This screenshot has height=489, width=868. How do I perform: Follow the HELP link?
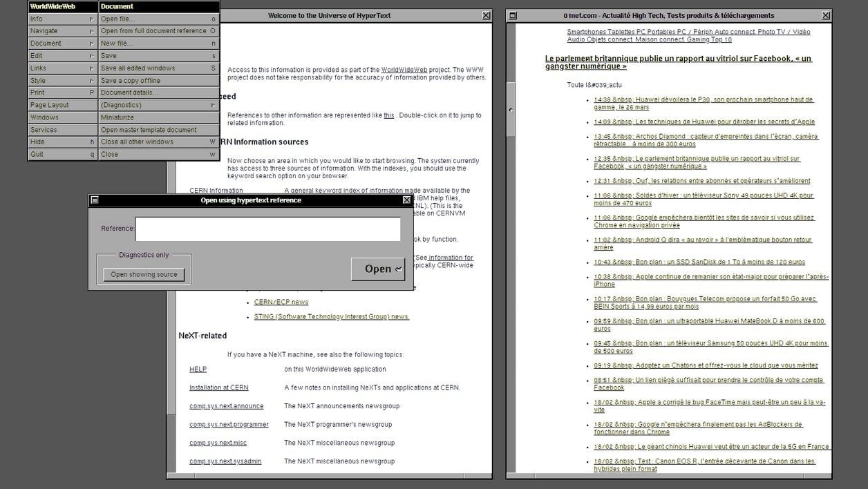(198, 370)
